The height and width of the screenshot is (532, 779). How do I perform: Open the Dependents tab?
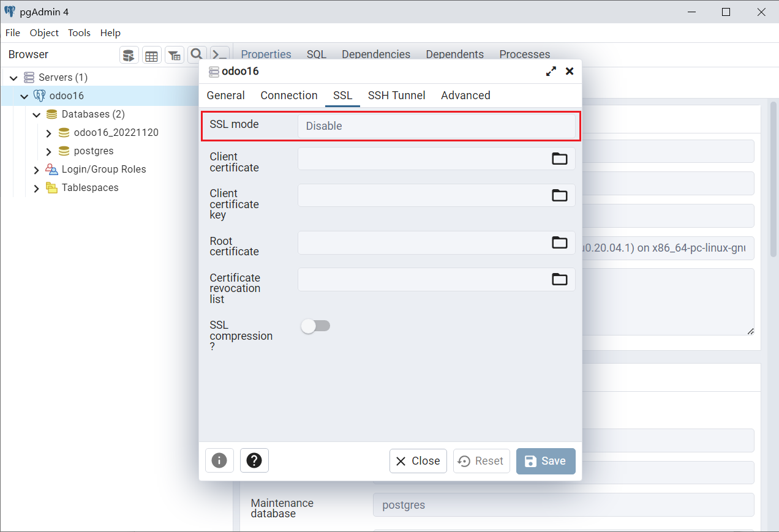tap(455, 54)
